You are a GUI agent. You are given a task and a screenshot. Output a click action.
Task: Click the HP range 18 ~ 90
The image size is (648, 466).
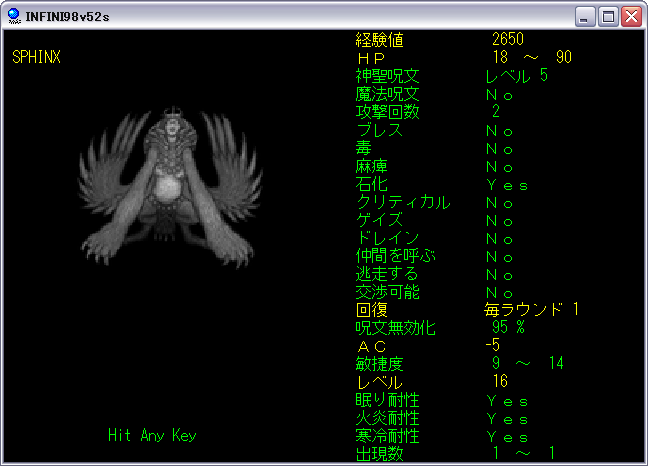click(532, 57)
